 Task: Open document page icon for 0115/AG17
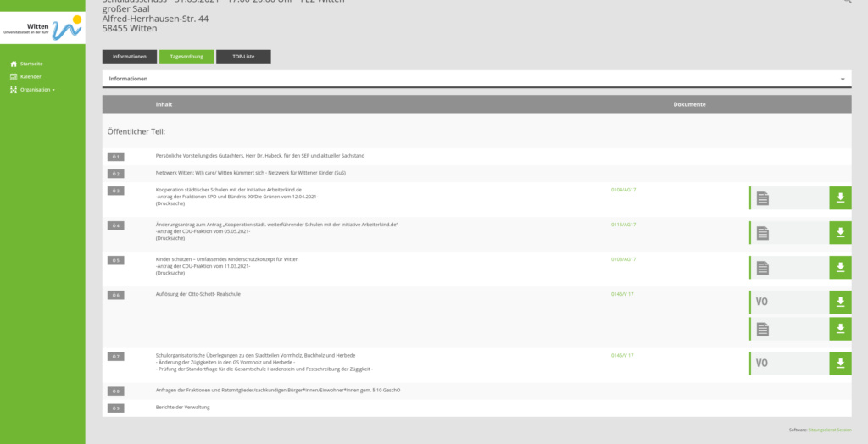point(763,233)
